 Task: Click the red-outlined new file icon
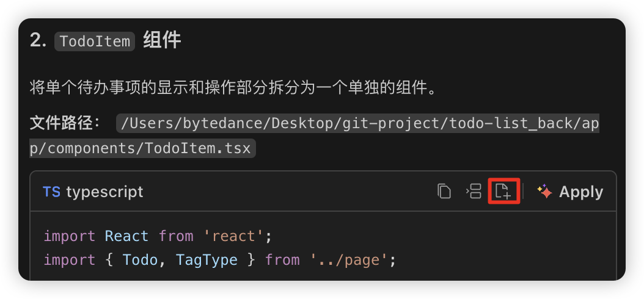coord(504,192)
